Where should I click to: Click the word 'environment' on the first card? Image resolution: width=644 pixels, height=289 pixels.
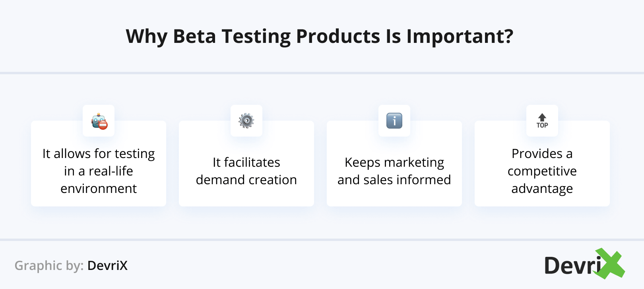99,189
